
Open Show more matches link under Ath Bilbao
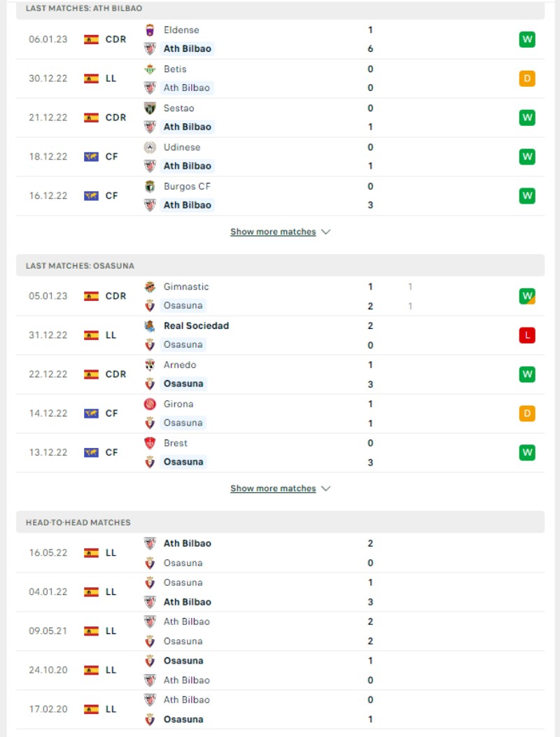pos(273,232)
